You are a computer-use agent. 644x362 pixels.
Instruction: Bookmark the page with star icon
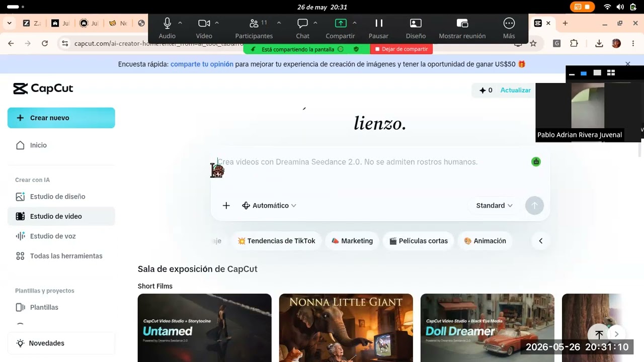(533, 44)
